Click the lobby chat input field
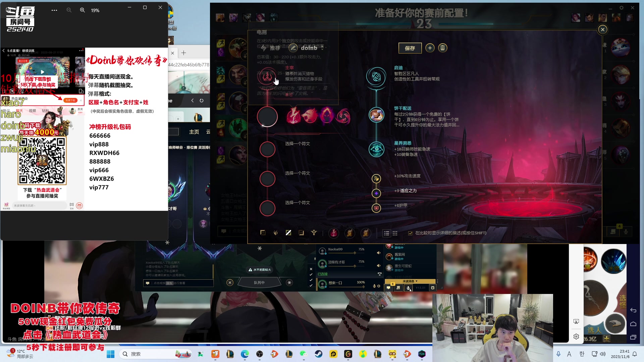 [x=178, y=283]
